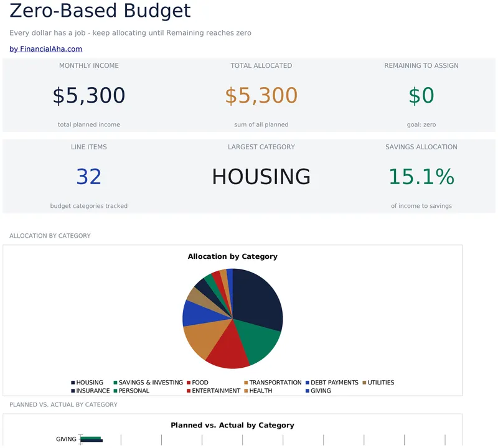This screenshot has width=498, height=448.
Task: Click the Remaining to Assign $0 value
Action: [x=421, y=95]
